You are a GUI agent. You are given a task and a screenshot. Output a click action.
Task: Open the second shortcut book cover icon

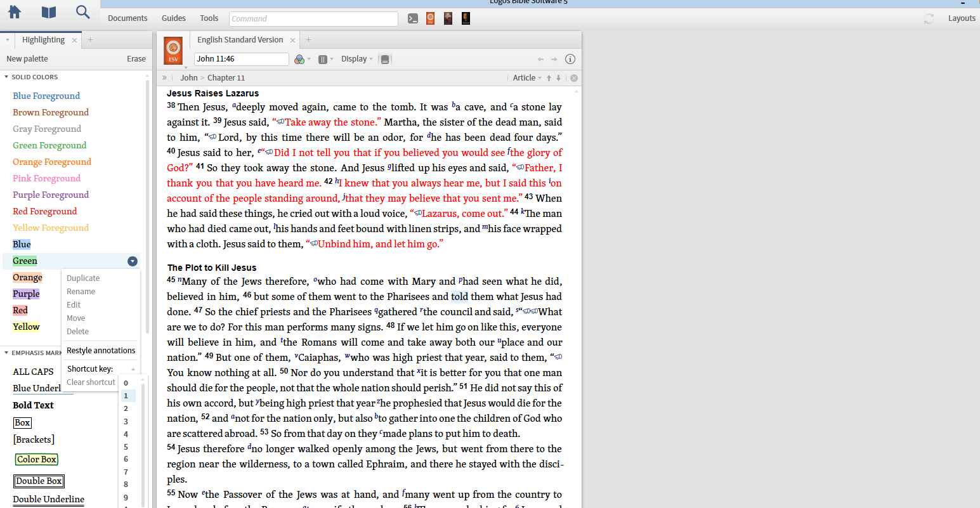pyautogui.click(x=448, y=18)
